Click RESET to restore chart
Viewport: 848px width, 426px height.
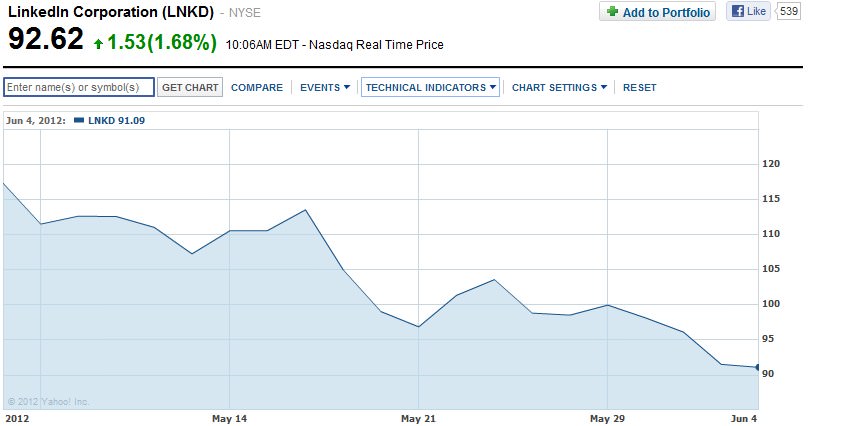click(640, 87)
